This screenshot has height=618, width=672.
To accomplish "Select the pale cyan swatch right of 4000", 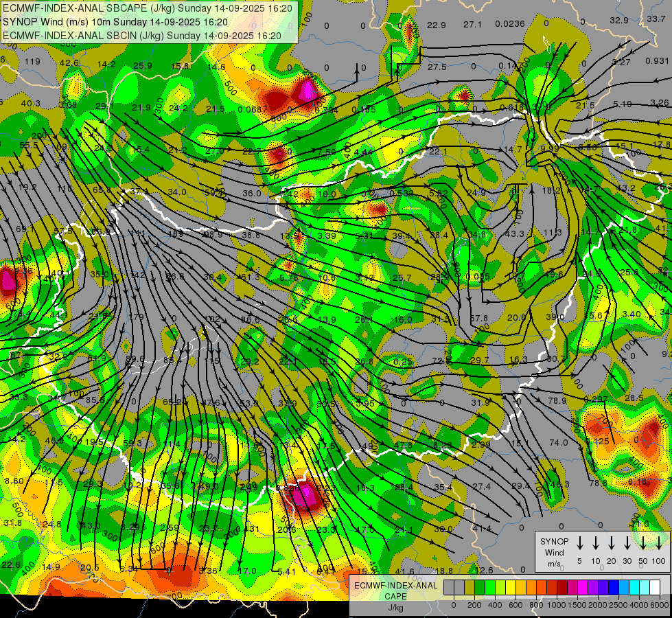I will pyautogui.click(x=644, y=587).
